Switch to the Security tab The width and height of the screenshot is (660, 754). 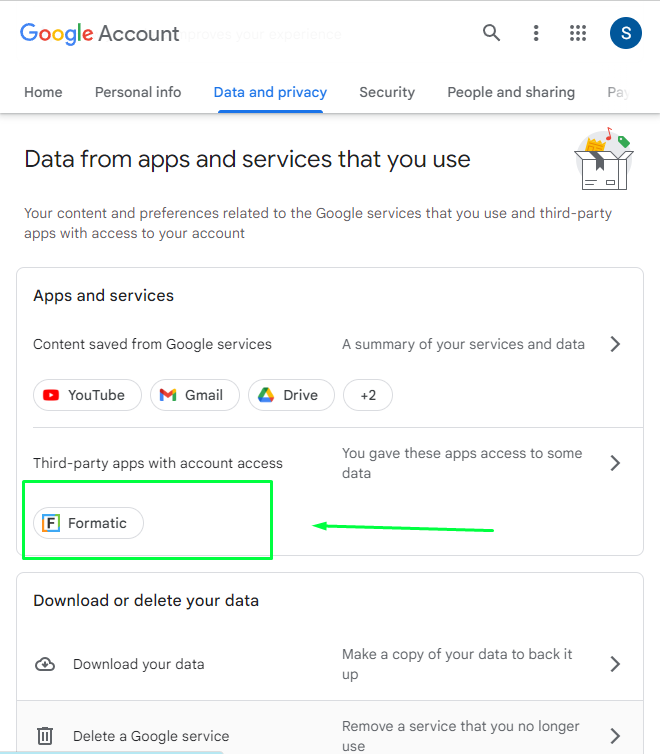tap(387, 92)
